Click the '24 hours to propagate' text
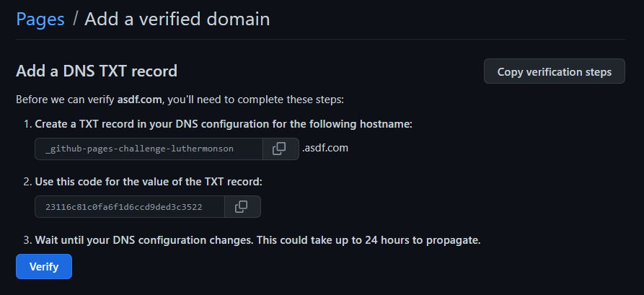 point(423,240)
